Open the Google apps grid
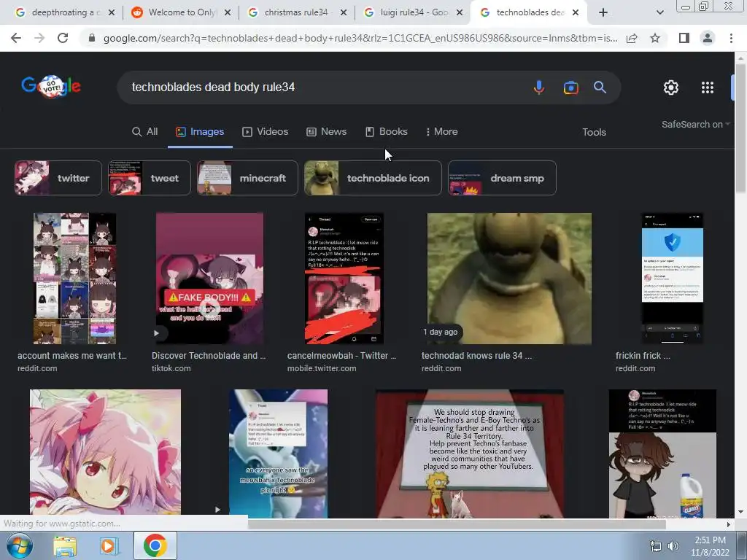Viewport: 747px width, 560px height. point(708,87)
